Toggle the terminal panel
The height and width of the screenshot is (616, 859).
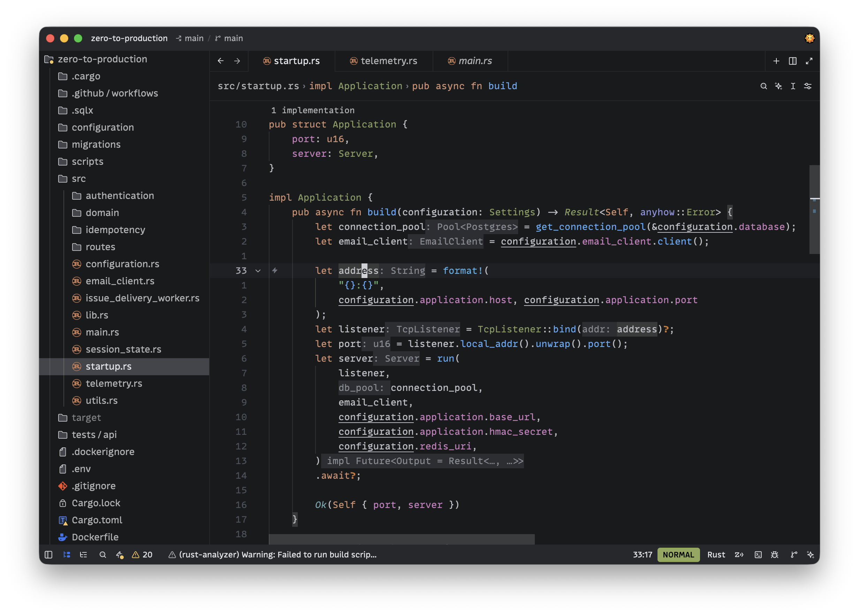click(758, 555)
